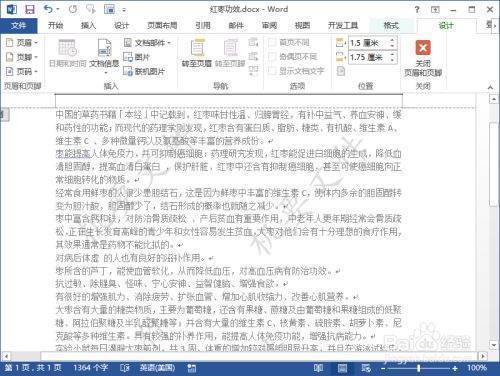This screenshot has width=500, height=376.
Task: Switch to the 审阅 review tab
Action: pyautogui.click(x=269, y=25)
